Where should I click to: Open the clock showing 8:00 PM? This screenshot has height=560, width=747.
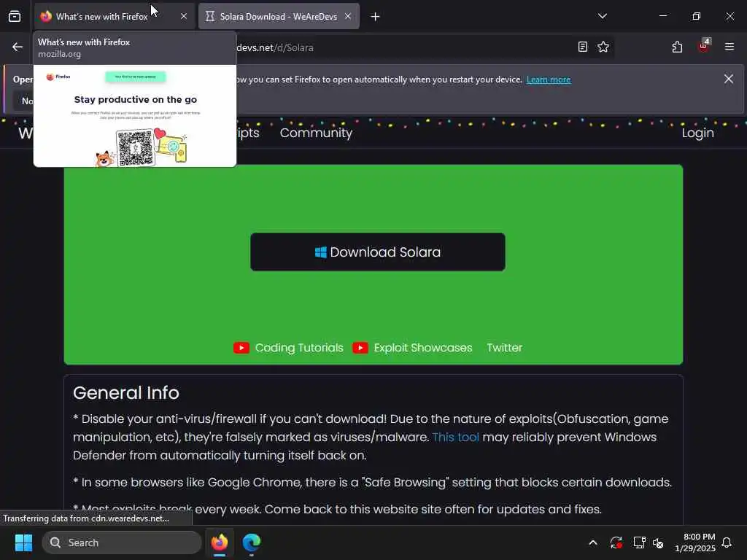[x=695, y=542]
